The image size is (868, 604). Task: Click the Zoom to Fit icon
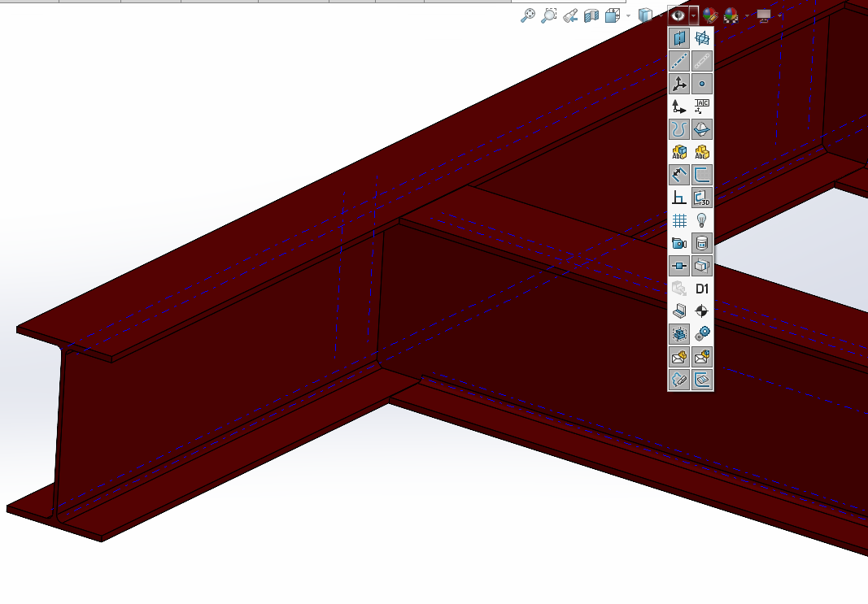(528, 15)
